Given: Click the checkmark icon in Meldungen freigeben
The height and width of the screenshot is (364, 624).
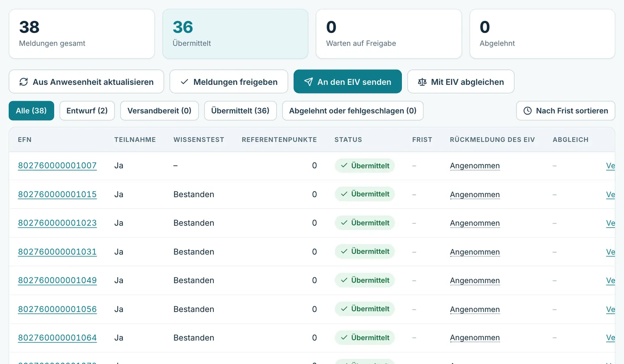Looking at the screenshot, I should click(184, 82).
